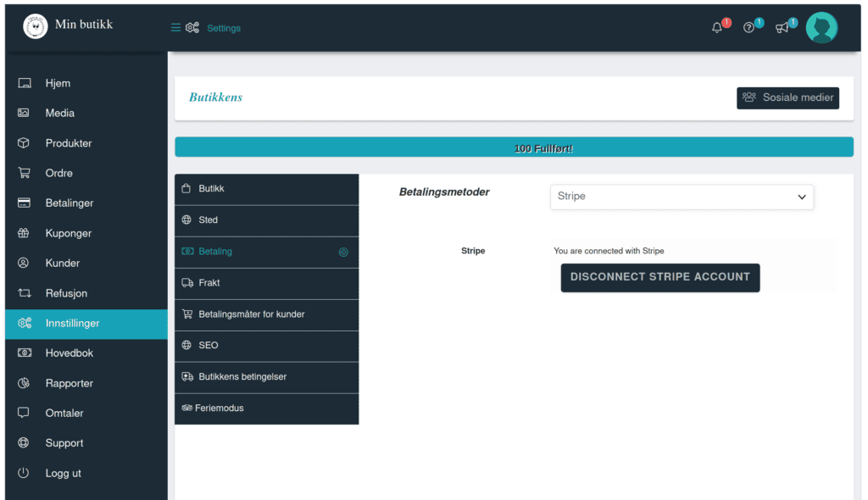
Task: Toggle the hamburger menu icon
Action: click(175, 28)
